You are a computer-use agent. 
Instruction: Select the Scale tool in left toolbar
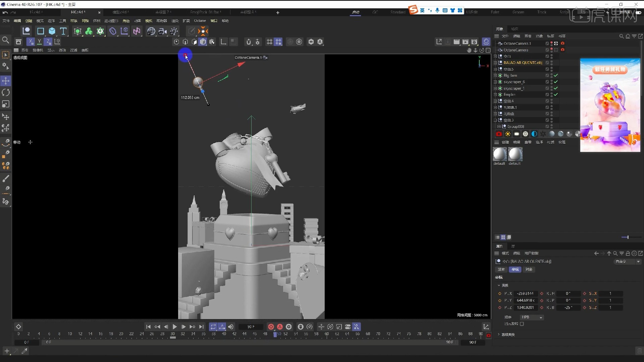coord(6,104)
